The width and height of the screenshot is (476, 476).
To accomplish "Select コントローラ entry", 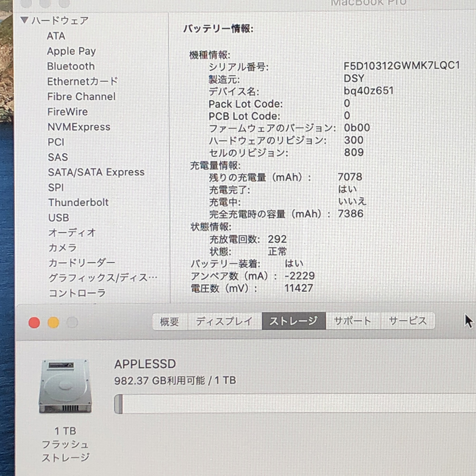I will 77,293.
